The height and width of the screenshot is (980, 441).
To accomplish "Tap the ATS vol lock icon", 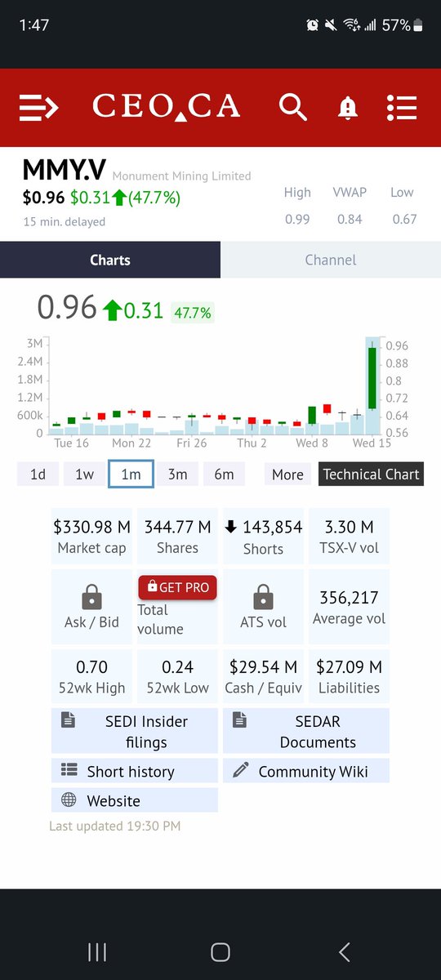I will tap(263, 595).
